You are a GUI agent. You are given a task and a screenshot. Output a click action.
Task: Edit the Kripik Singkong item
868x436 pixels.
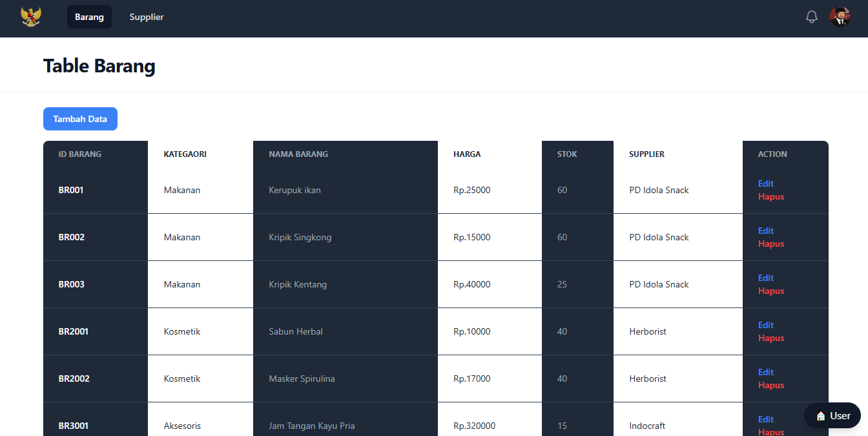coord(765,231)
